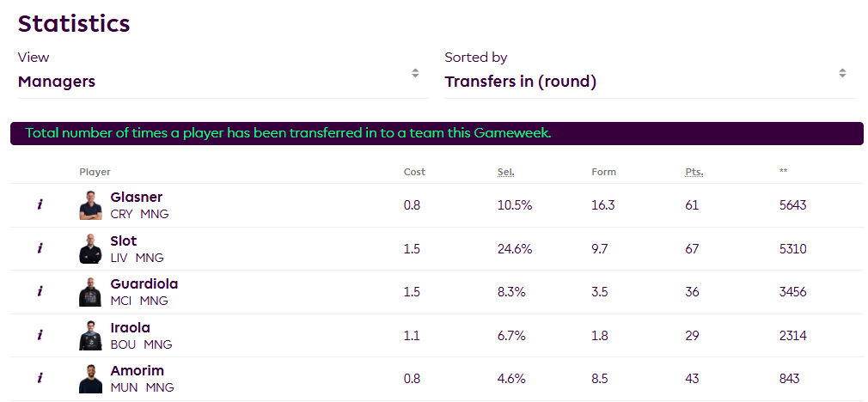Open Slot's player info icon

pos(40,249)
